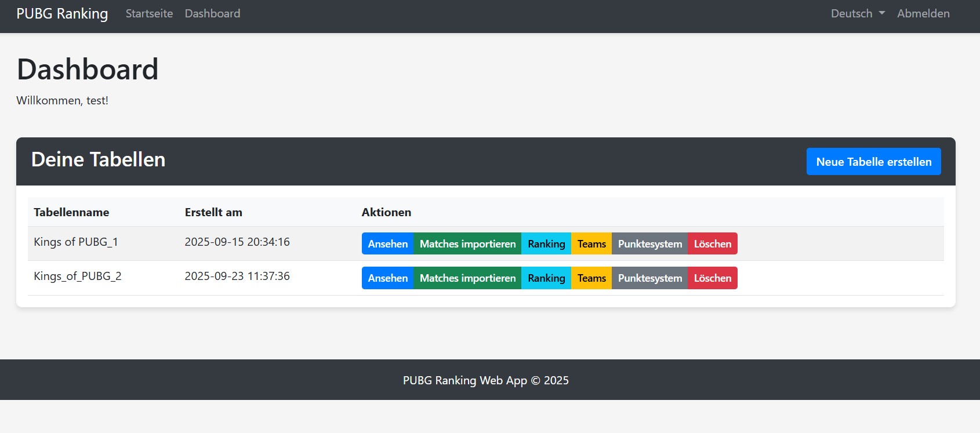Open Punktesystem for Kings of PUBG_1

[x=649, y=243]
